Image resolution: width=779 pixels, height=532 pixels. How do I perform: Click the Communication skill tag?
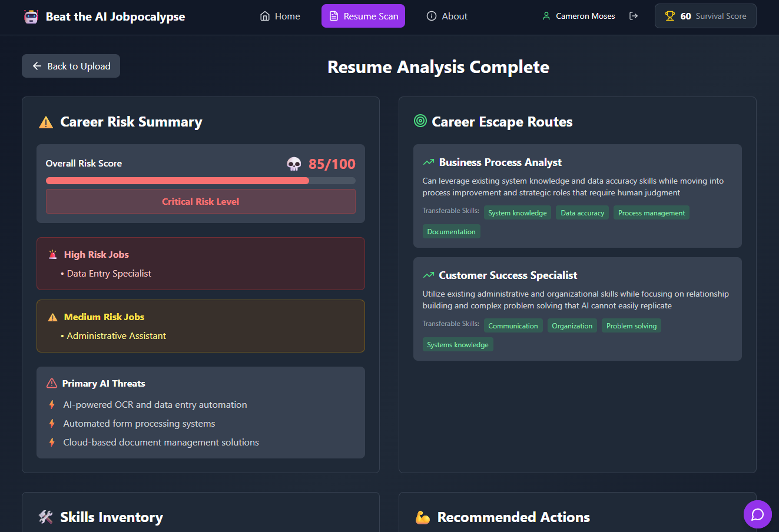(x=513, y=326)
